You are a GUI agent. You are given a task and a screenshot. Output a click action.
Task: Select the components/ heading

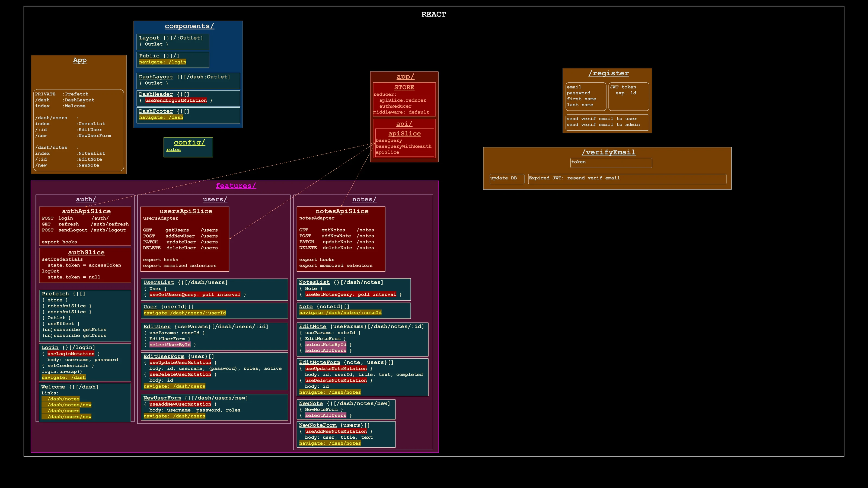coord(189,26)
